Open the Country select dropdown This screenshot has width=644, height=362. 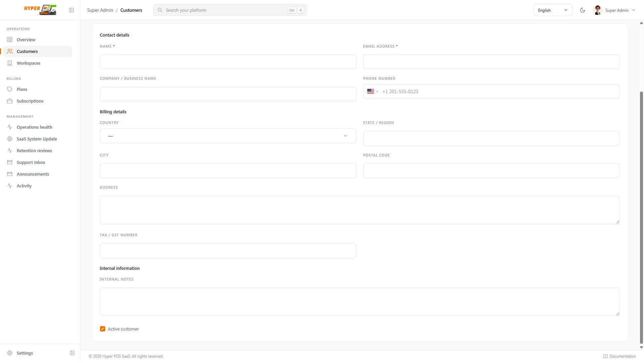point(228,136)
